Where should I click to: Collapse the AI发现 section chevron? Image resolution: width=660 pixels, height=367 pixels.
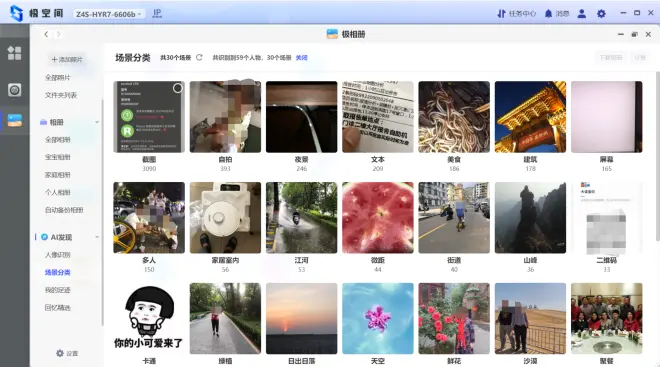(x=97, y=237)
